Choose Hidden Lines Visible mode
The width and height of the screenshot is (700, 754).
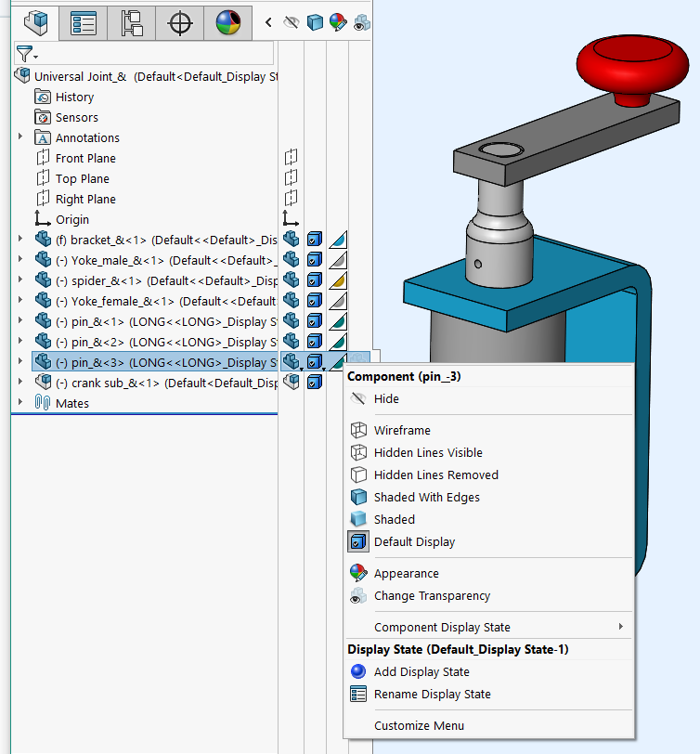(489, 452)
